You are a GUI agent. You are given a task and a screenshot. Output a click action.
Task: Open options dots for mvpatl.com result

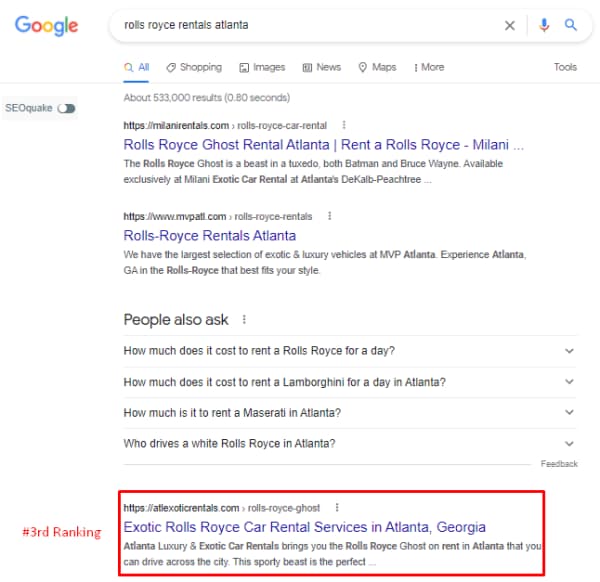tap(329, 216)
